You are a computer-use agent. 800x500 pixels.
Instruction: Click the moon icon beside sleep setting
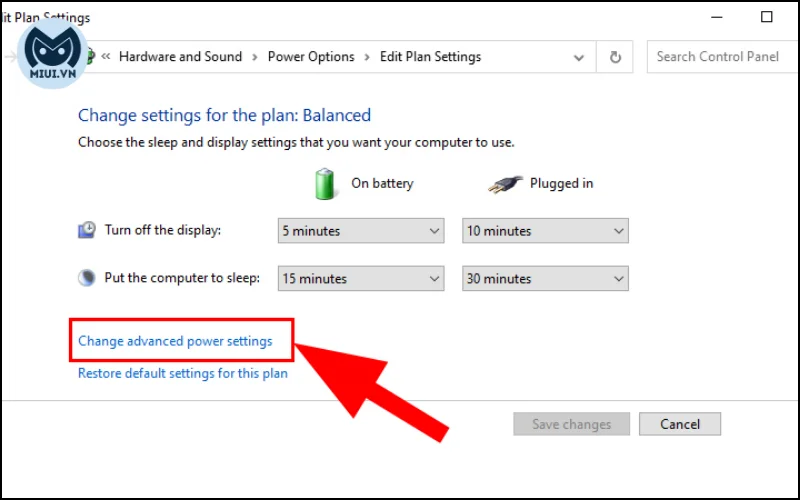[x=87, y=278]
